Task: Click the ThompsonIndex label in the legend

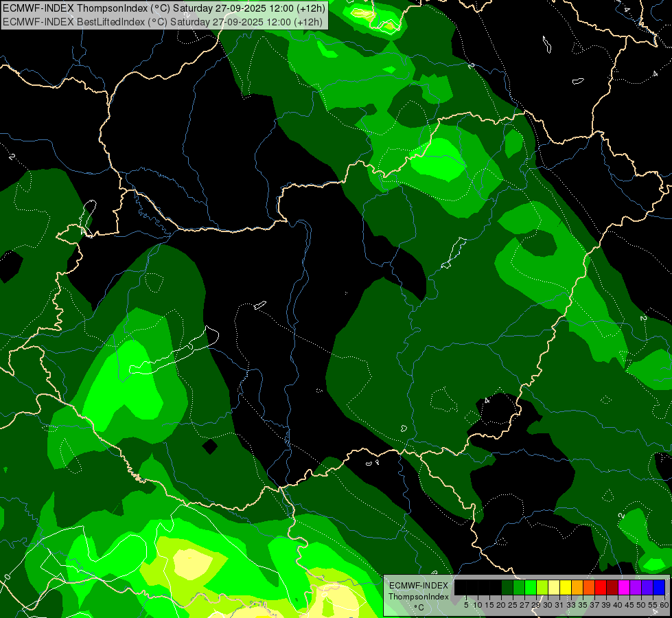Action: [x=418, y=597]
